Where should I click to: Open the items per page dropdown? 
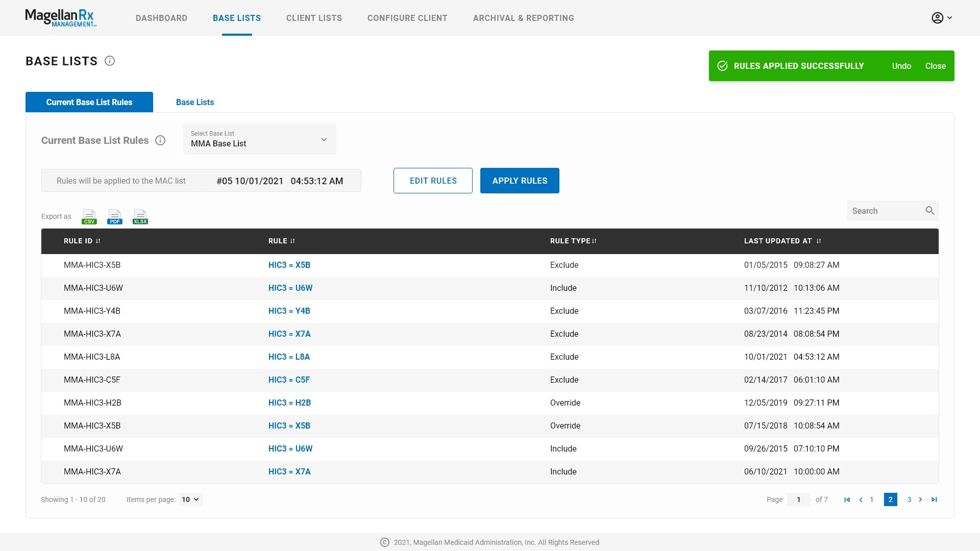coord(190,499)
